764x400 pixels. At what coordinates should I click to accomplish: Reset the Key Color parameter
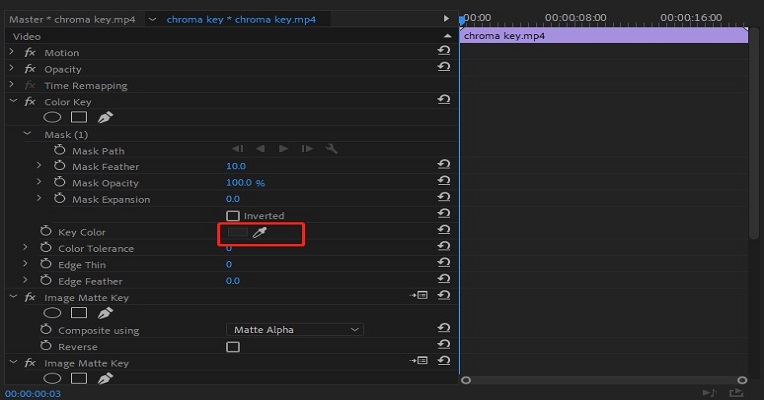(444, 229)
